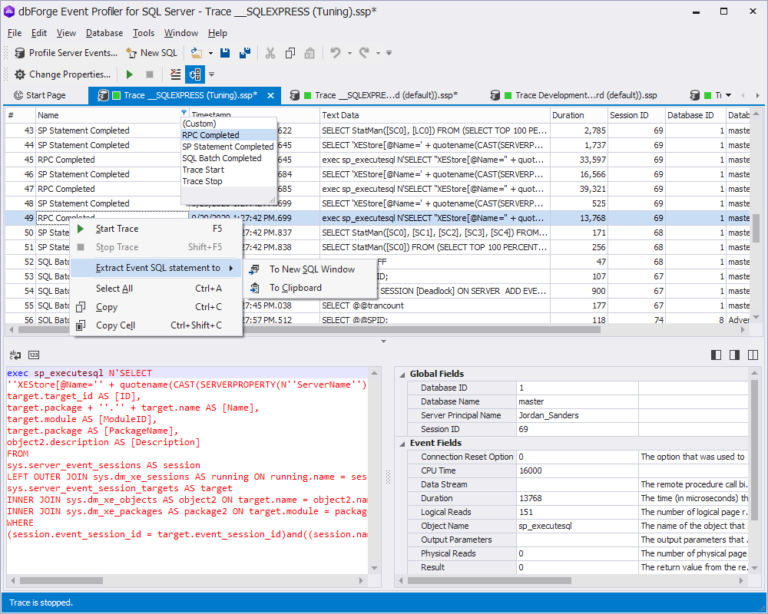The height and width of the screenshot is (614, 768).
Task: Sort by Database ID column header
Action: (695, 115)
